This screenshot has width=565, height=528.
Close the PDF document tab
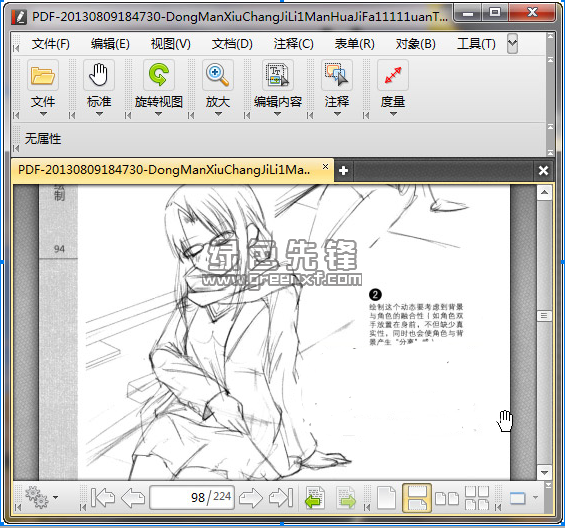325,167
